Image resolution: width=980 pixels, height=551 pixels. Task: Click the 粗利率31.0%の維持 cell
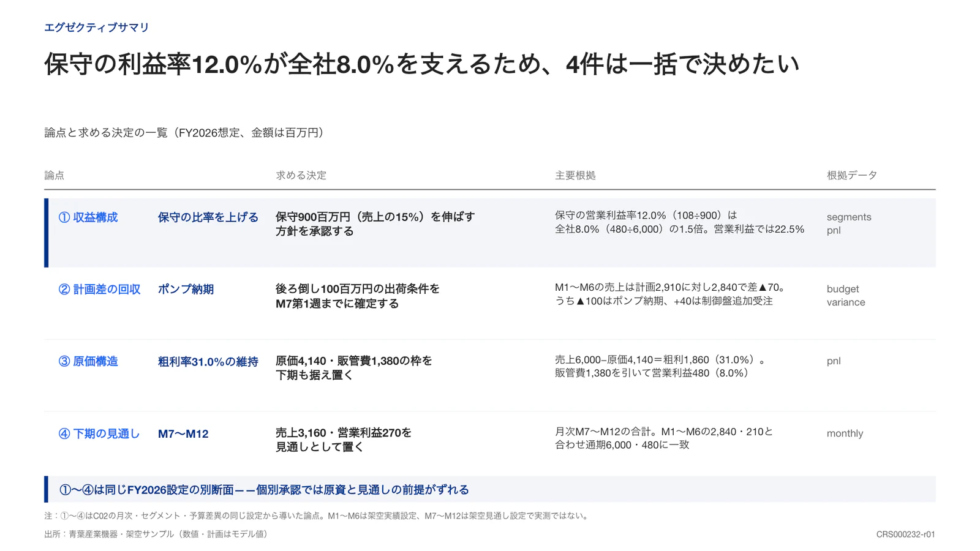click(x=208, y=362)
